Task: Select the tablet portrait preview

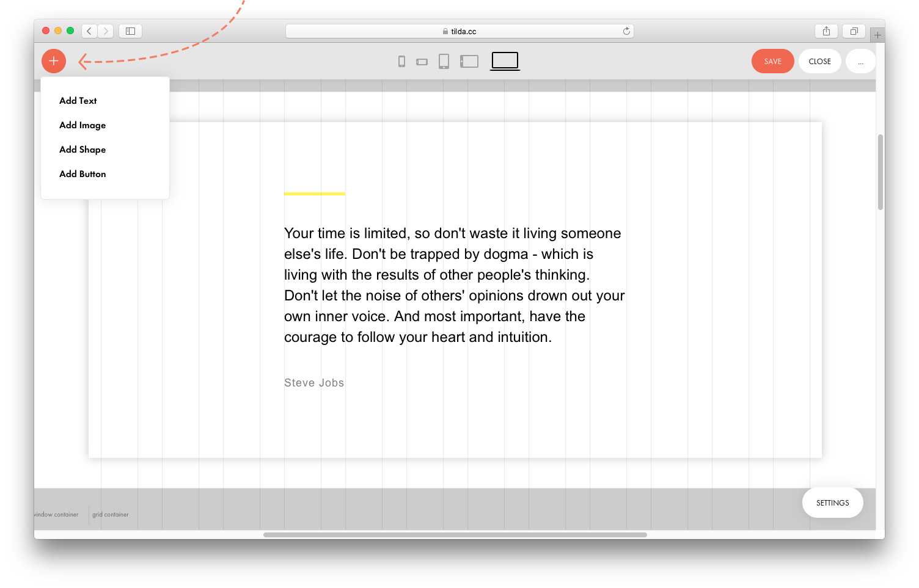Action: pyautogui.click(x=444, y=61)
